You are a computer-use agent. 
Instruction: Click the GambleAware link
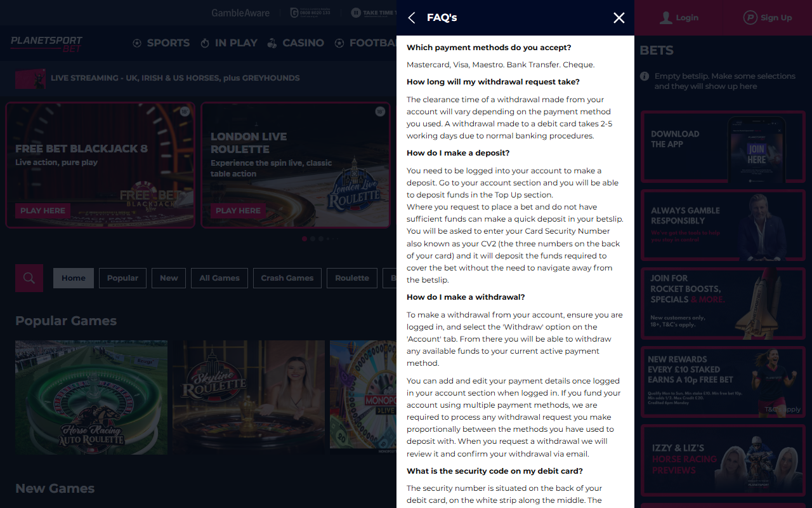(x=240, y=13)
